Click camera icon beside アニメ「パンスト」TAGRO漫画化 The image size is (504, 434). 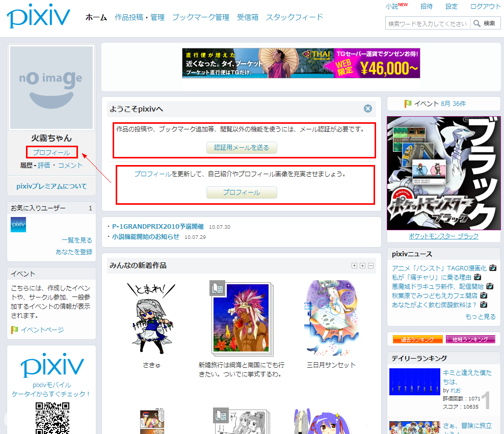click(x=492, y=267)
